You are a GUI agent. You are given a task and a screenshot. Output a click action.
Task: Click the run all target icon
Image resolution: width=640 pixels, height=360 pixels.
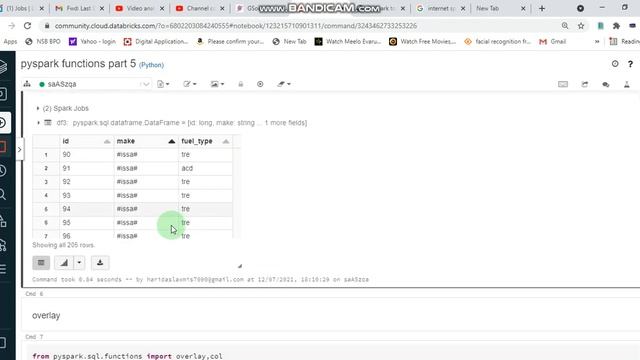tap(260, 84)
